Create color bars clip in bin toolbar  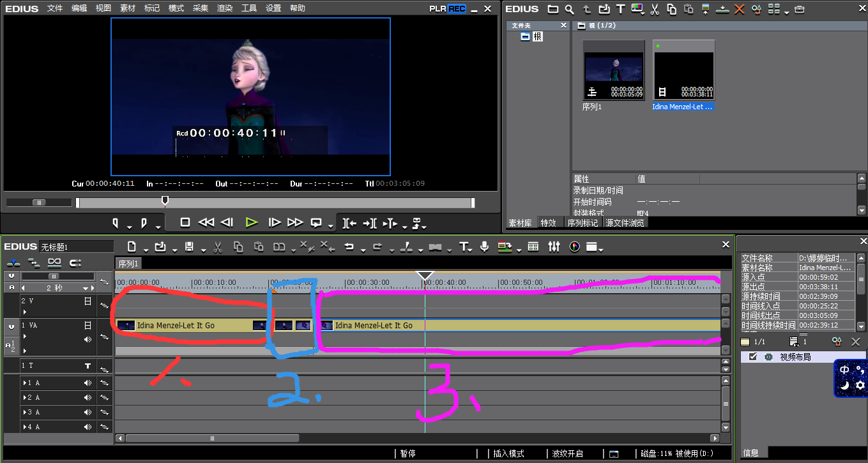point(637,9)
